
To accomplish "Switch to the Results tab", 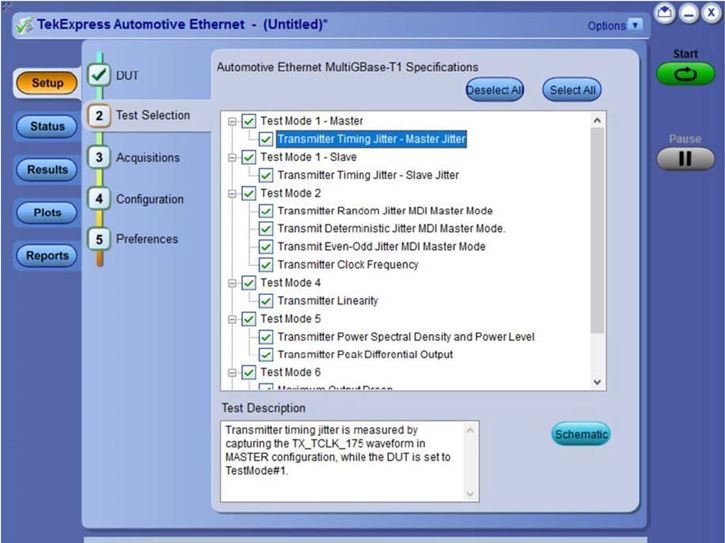I will (x=47, y=170).
